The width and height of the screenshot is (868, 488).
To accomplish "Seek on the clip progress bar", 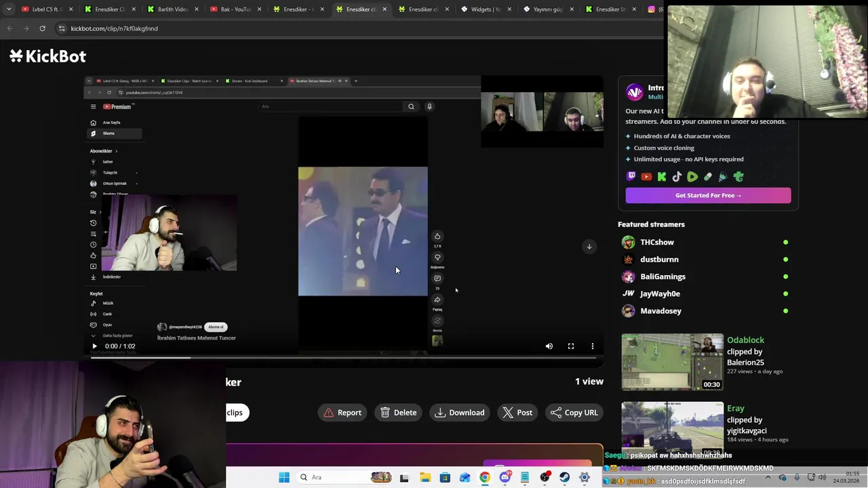I will click(x=344, y=357).
